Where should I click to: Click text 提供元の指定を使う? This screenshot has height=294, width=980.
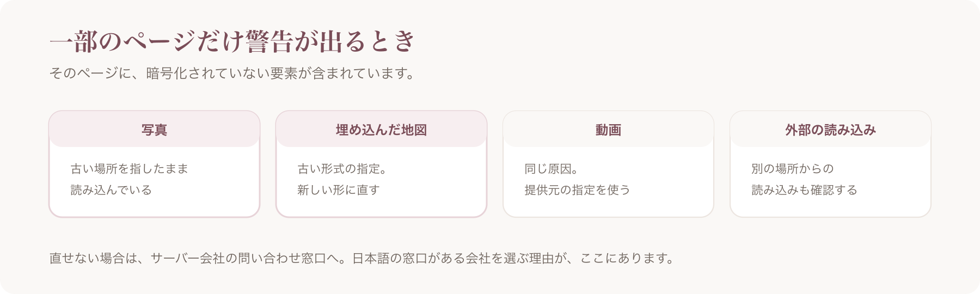click(x=577, y=190)
